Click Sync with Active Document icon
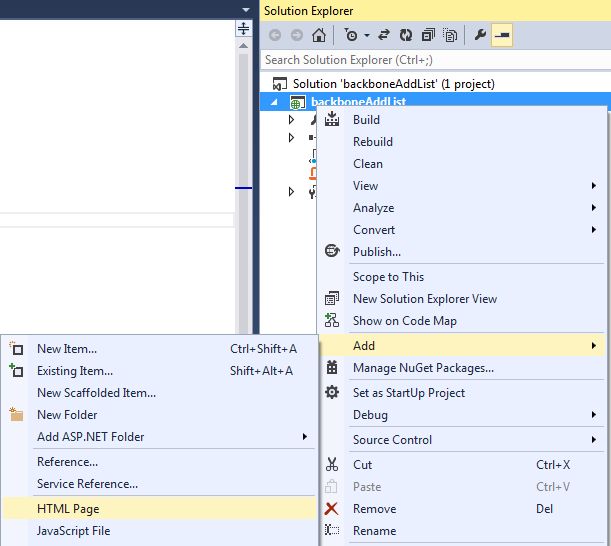Image resolution: width=611 pixels, height=546 pixels. [384, 35]
